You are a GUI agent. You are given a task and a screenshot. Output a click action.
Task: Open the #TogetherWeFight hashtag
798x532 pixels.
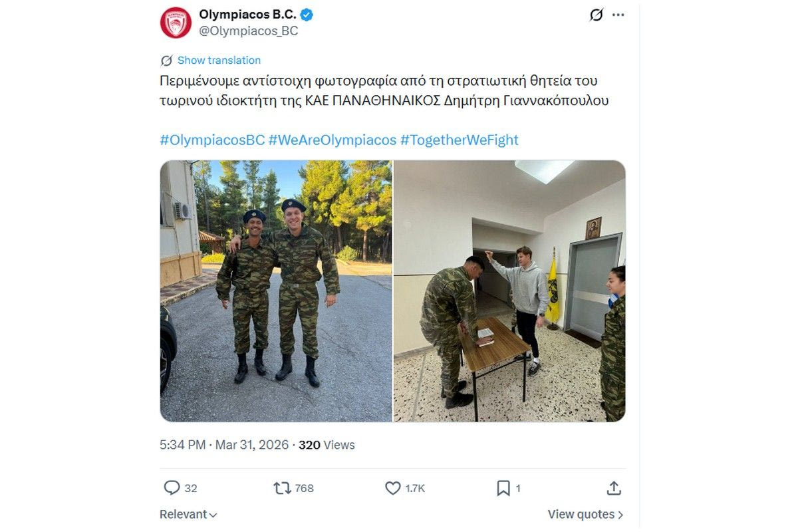coord(460,140)
